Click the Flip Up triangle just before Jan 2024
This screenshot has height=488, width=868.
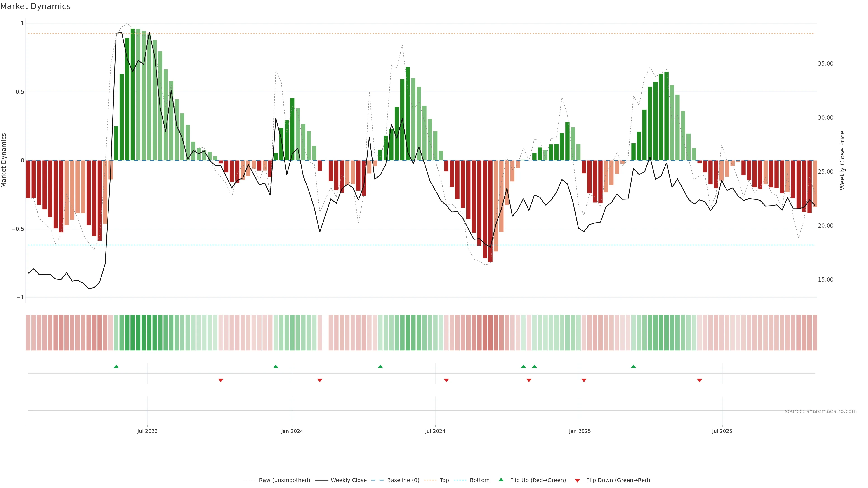tap(276, 366)
